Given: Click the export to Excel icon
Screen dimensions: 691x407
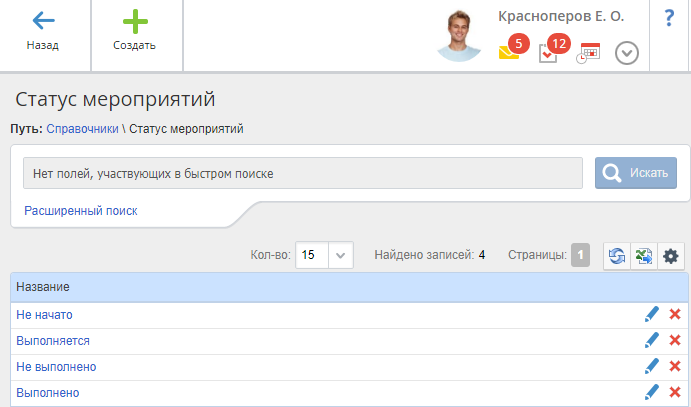Looking at the screenshot, I should [x=643, y=256].
